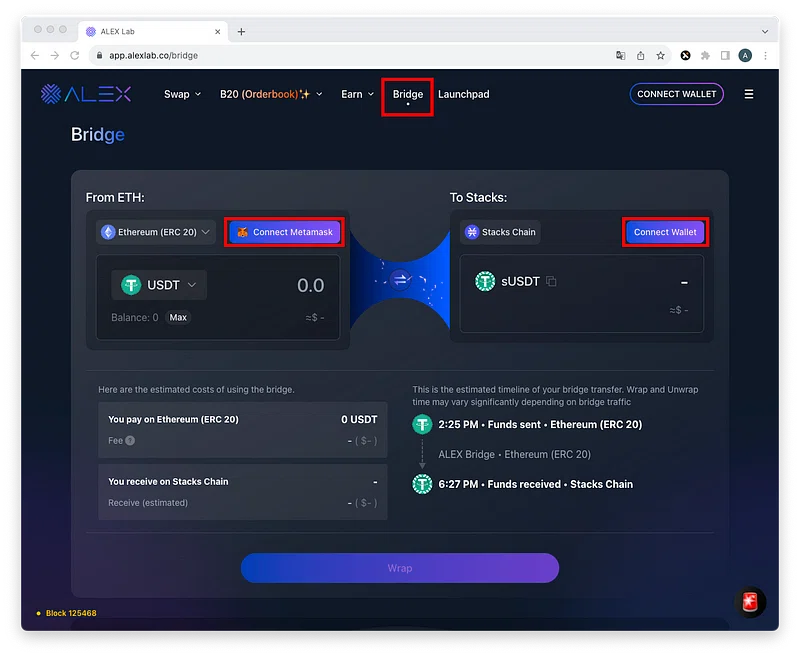
Task: Click the browser back arrow
Action: click(35, 55)
